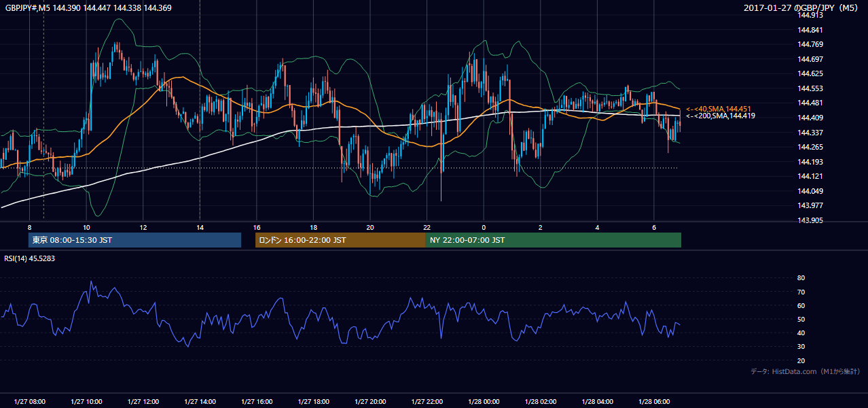Click the bottom time label 1/28 00:00

pos(483,402)
